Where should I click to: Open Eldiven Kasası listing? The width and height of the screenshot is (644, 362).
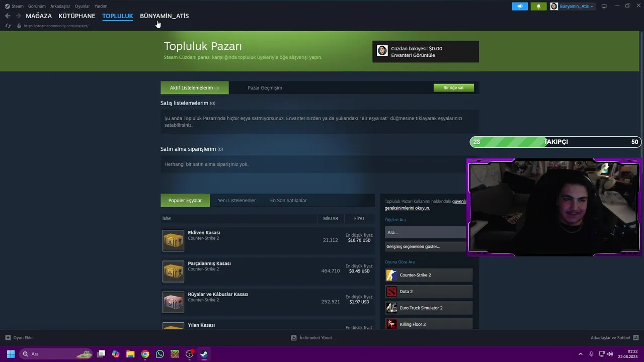coord(204,233)
